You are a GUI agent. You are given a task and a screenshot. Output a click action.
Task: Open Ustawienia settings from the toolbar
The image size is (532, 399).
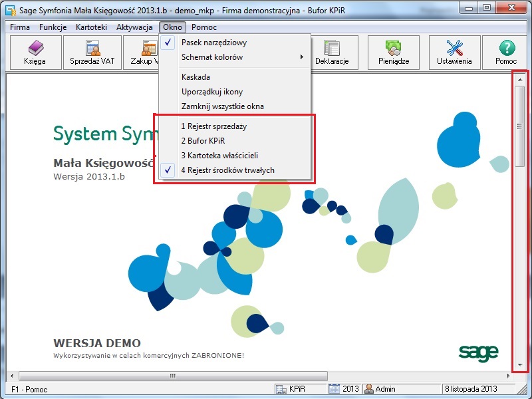[454, 53]
